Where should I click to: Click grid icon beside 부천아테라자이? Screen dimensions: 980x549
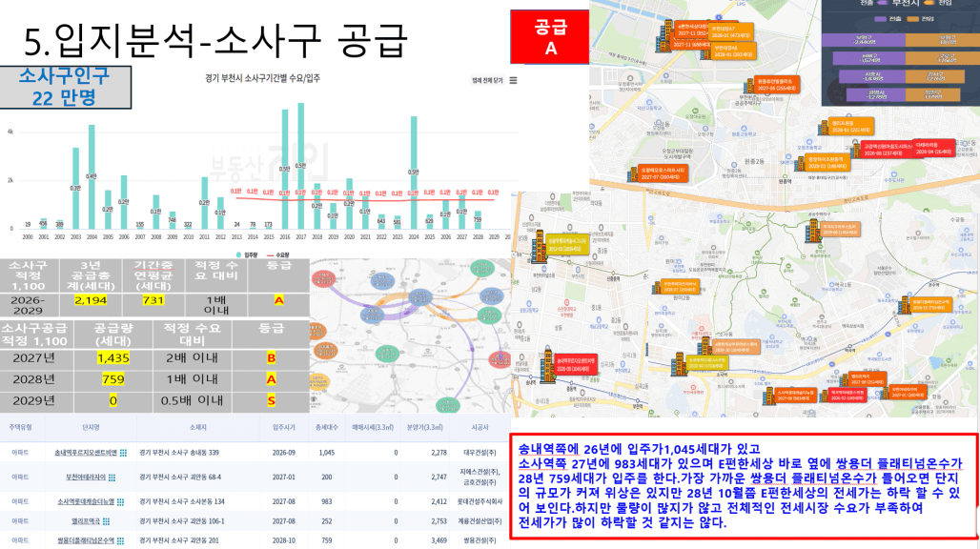click(x=112, y=478)
